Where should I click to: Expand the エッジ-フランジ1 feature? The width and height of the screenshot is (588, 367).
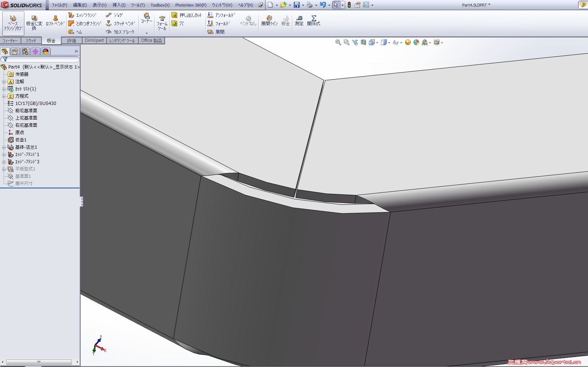4,155
